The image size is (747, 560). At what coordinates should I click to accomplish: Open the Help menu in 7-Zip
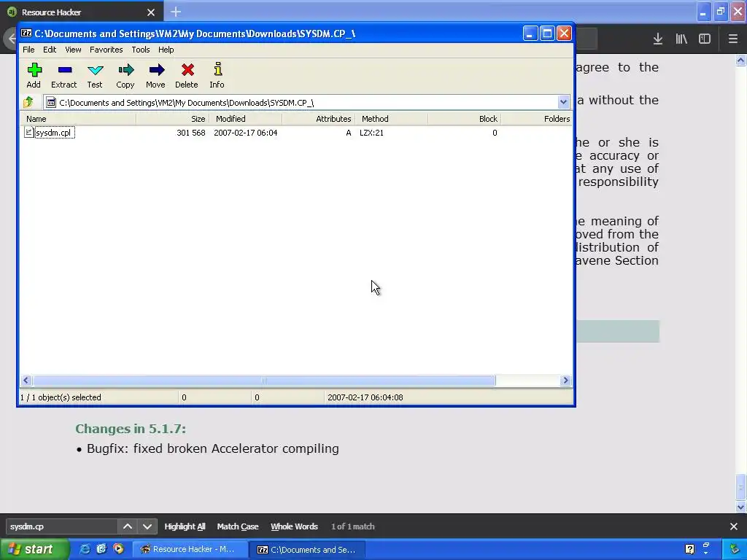(x=166, y=50)
